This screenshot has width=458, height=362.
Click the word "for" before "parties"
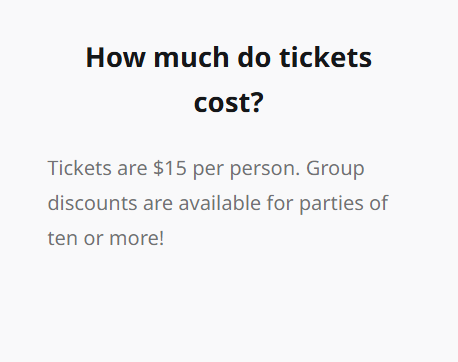coord(280,203)
